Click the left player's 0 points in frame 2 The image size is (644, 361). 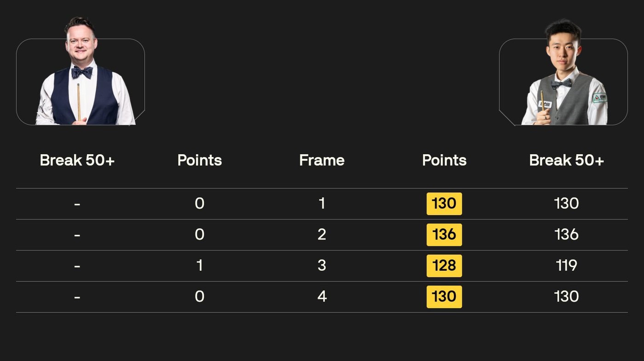pyautogui.click(x=200, y=235)
